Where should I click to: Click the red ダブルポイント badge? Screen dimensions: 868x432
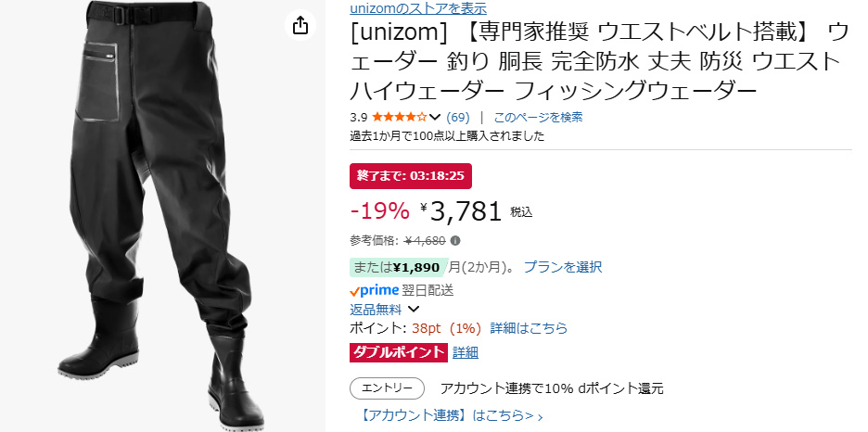click(x=398, y=352)
